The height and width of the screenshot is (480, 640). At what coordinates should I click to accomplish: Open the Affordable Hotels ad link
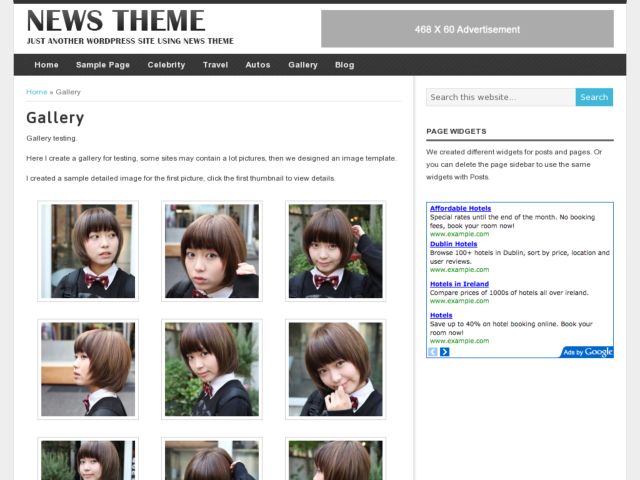coord(460,208)
